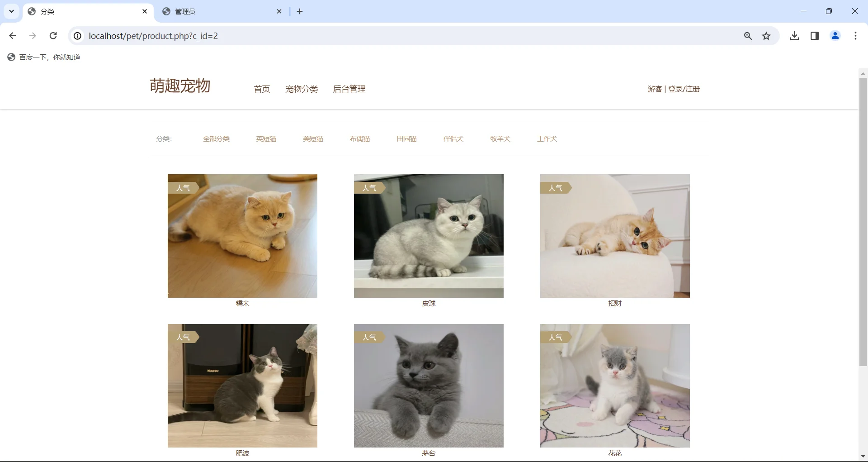Select the 布偶猫 category filter

(359, 139)
